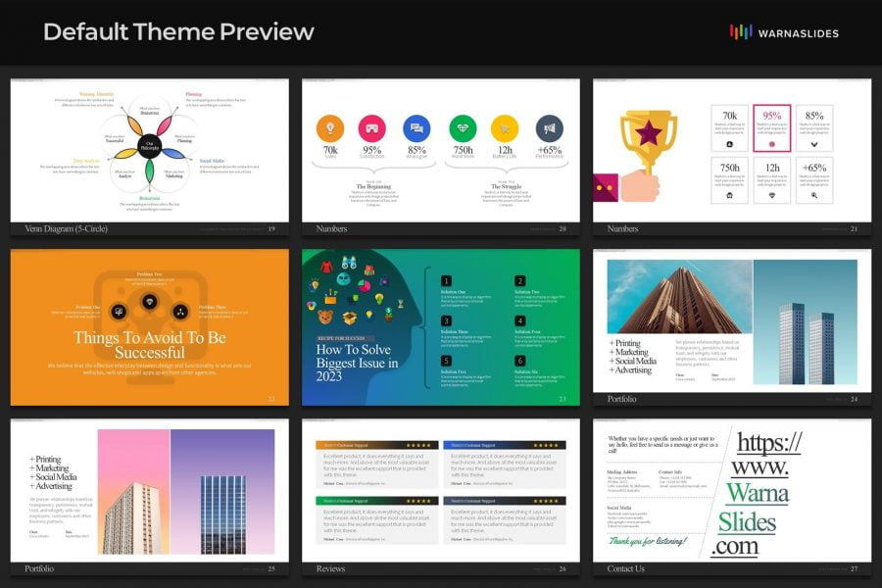The height and width of the screenshot is (588, 882).
Task: Open the www.WarnaSlides.com link on slide 27
Action: pos(759,491)
